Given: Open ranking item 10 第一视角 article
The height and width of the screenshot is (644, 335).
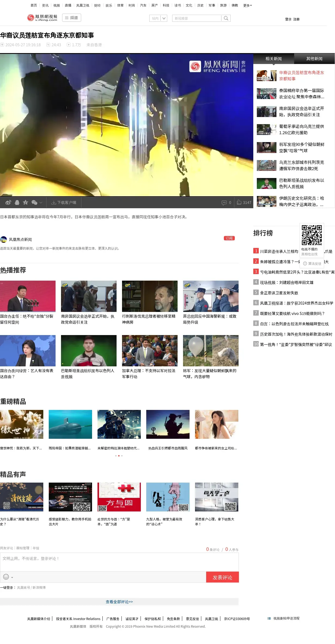Looking at the screenshot, I should point(296,345).
